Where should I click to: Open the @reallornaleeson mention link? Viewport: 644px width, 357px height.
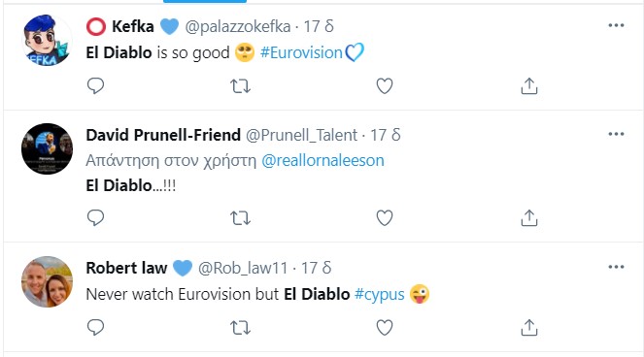(322, 160)
